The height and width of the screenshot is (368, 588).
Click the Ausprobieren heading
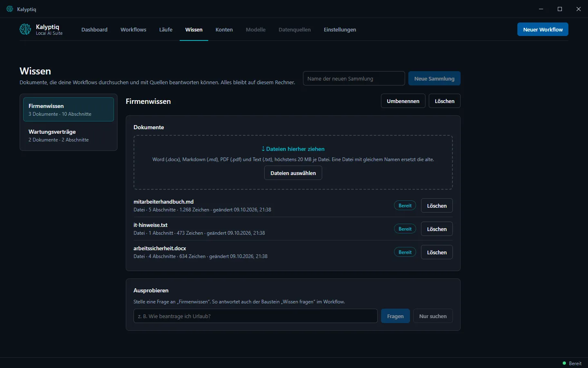click(151, 290)
